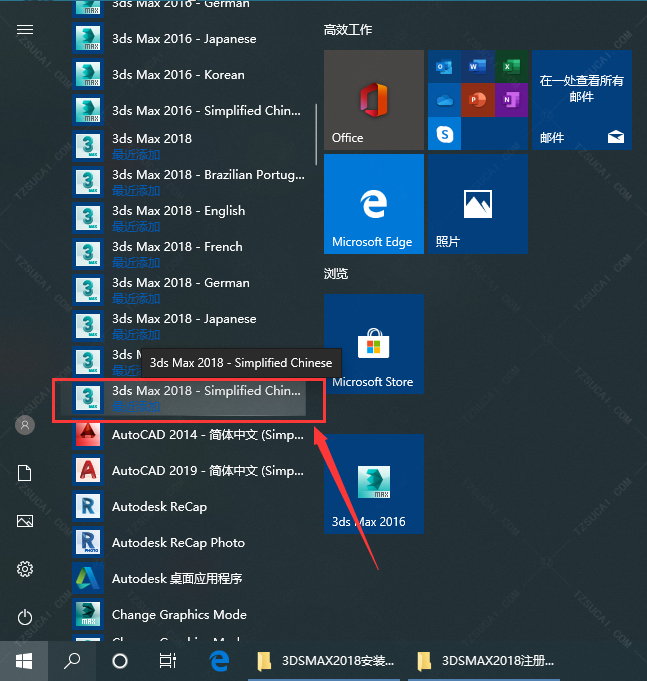Launch 3ds Max 2016 - Japanese
647x681 pixels.
pyautogui.click(x=189, y=39)
